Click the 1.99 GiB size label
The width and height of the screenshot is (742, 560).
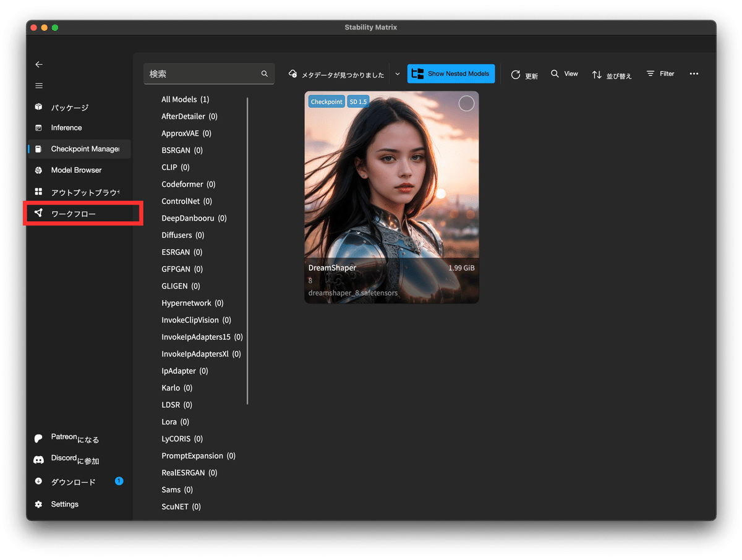[461, 268]
